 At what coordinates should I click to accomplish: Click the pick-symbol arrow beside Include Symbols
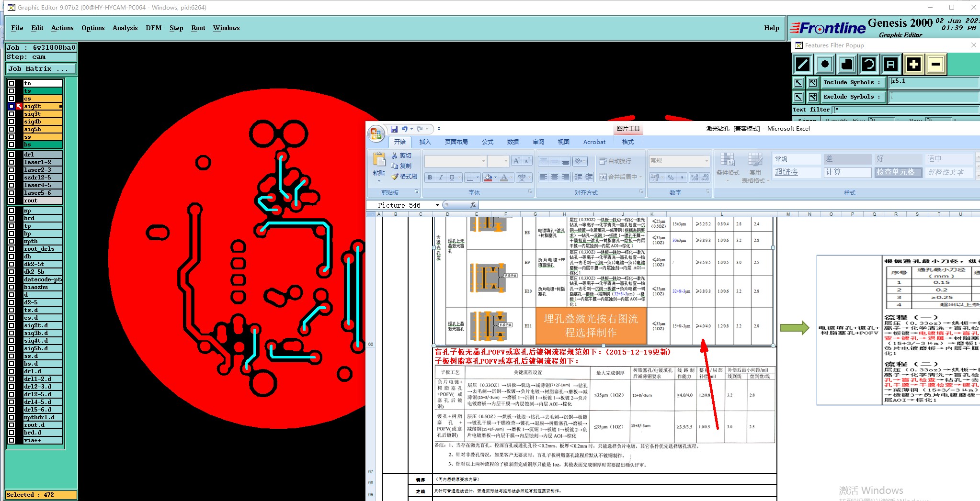coord(798,83)
